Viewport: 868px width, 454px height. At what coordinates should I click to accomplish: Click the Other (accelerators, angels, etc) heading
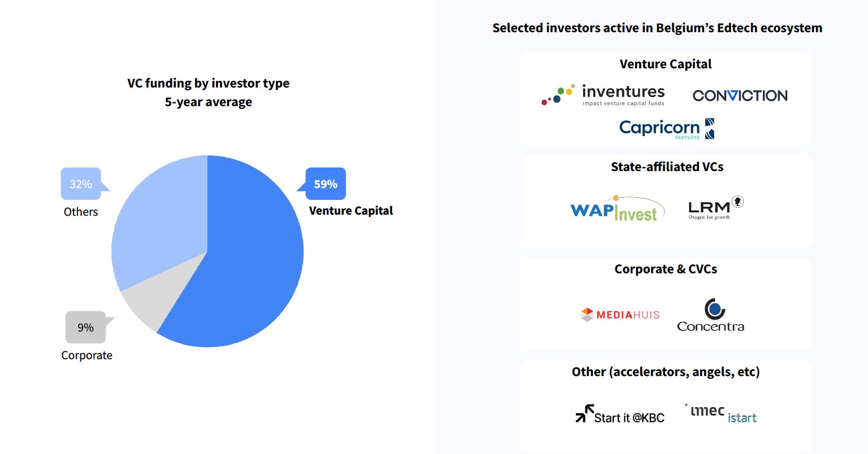(666, 372)
